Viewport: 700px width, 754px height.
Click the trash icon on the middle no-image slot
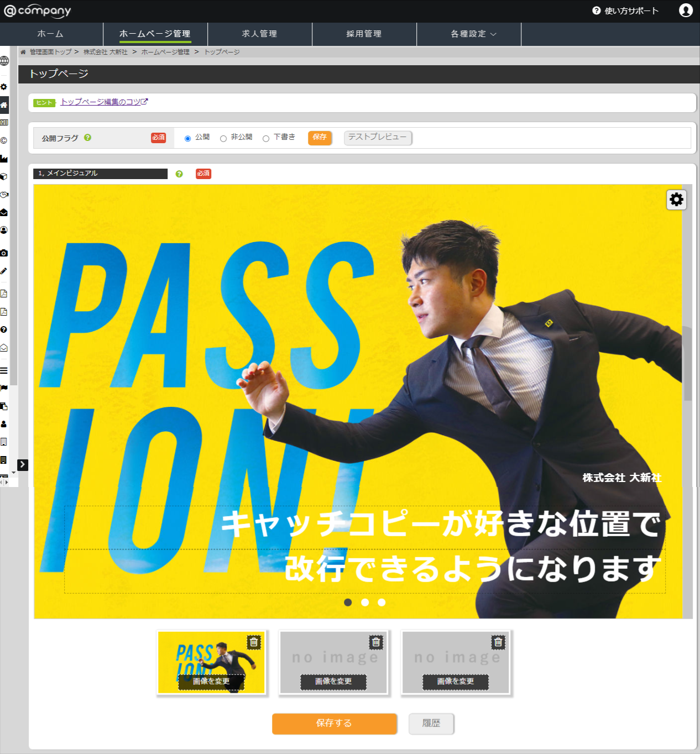coord(376,642)
